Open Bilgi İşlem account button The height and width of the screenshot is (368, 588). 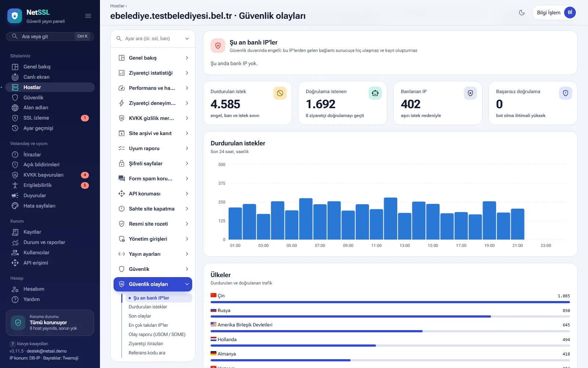(x=555, y=13)
